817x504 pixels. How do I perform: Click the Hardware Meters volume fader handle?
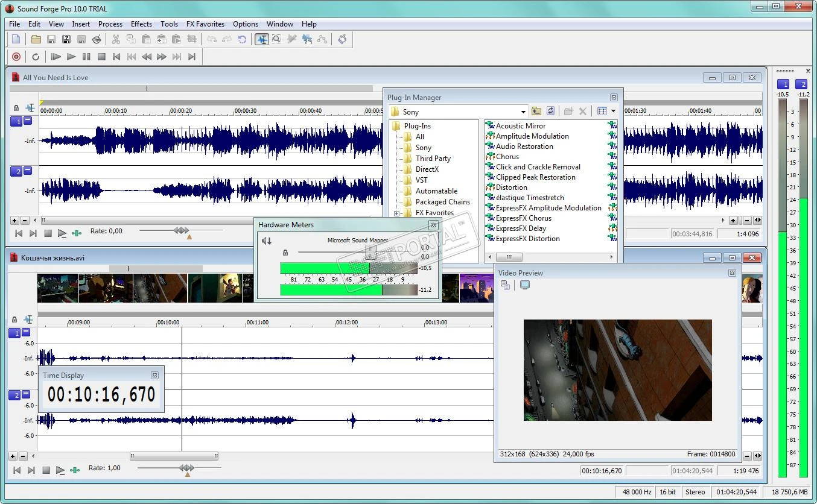pyautogui.click(x=371, y=252)
